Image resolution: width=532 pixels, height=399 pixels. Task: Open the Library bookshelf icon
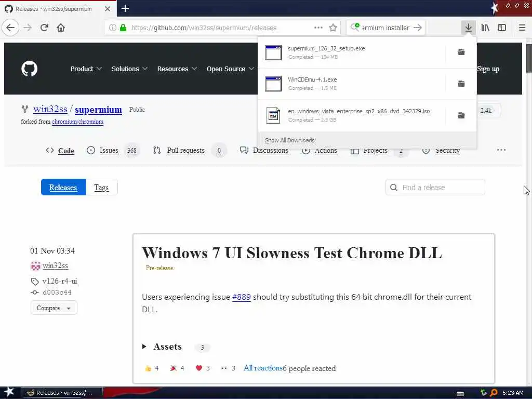point(485,28)
